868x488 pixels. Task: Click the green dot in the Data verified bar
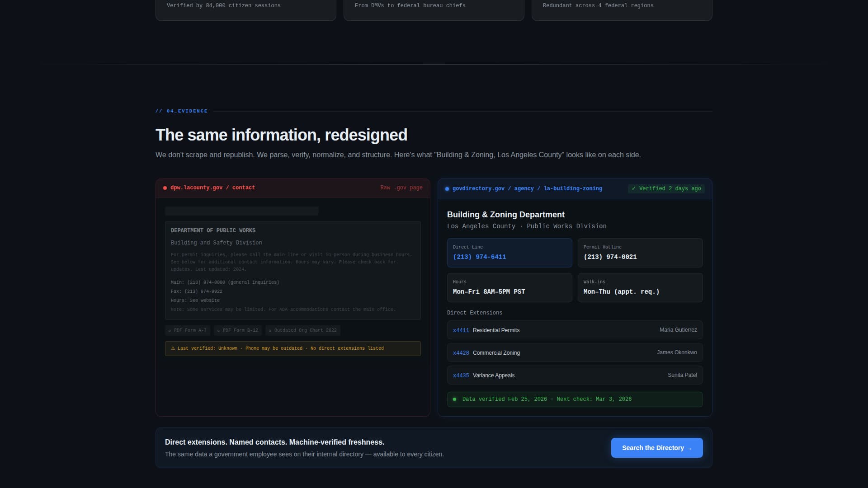point(455,399)
